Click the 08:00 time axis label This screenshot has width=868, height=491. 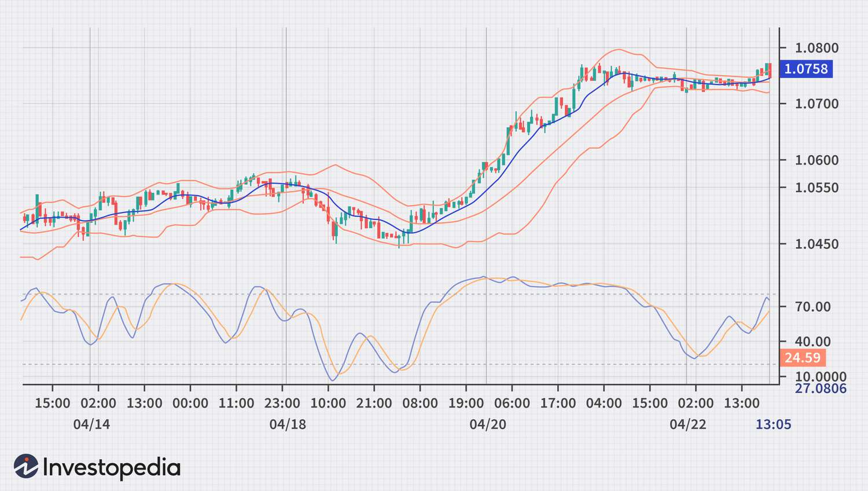pyautogui.click(x=420, y=403)
